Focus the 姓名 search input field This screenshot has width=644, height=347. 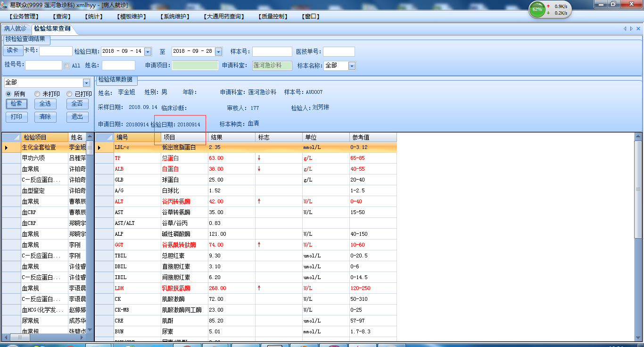[x=118, y=66]
